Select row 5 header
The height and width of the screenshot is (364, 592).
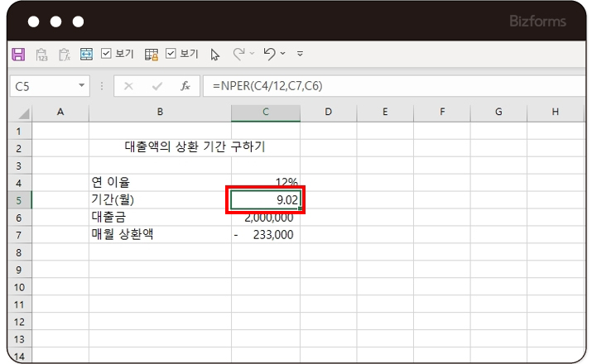(x=19, y=200)
